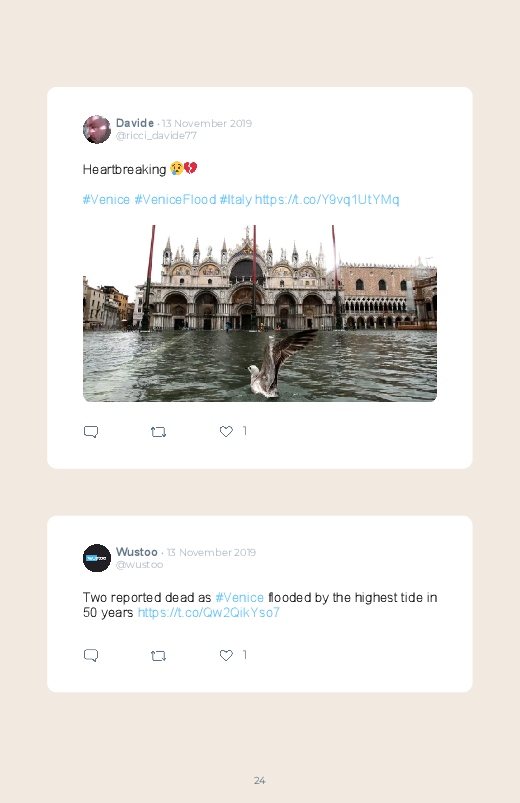520x803 pixels.
Task: Retweet Davide's Heartbreaking tweet
Action: pyautogui.click(x=158, y=432)
